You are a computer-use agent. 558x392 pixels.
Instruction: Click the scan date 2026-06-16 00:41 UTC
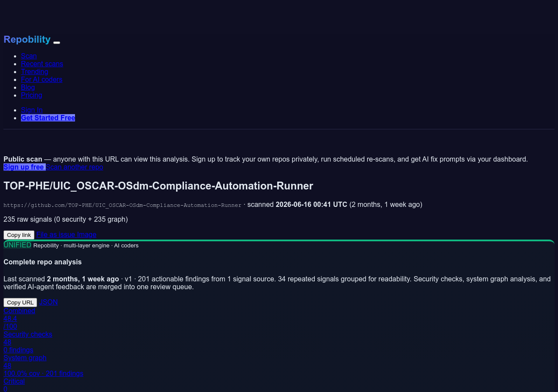[x=311, y=204]
